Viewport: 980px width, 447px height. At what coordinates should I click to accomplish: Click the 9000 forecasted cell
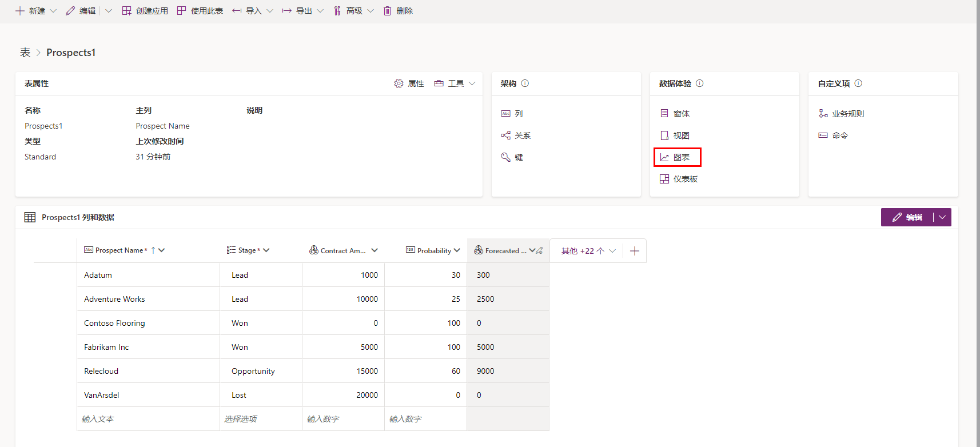[508, 371]
